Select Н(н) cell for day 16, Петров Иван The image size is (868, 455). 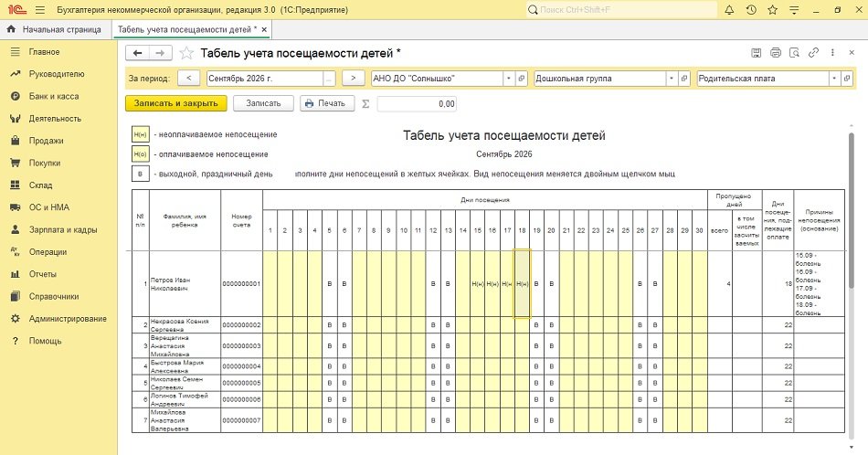pyautogui.click(x=492, y=284)
